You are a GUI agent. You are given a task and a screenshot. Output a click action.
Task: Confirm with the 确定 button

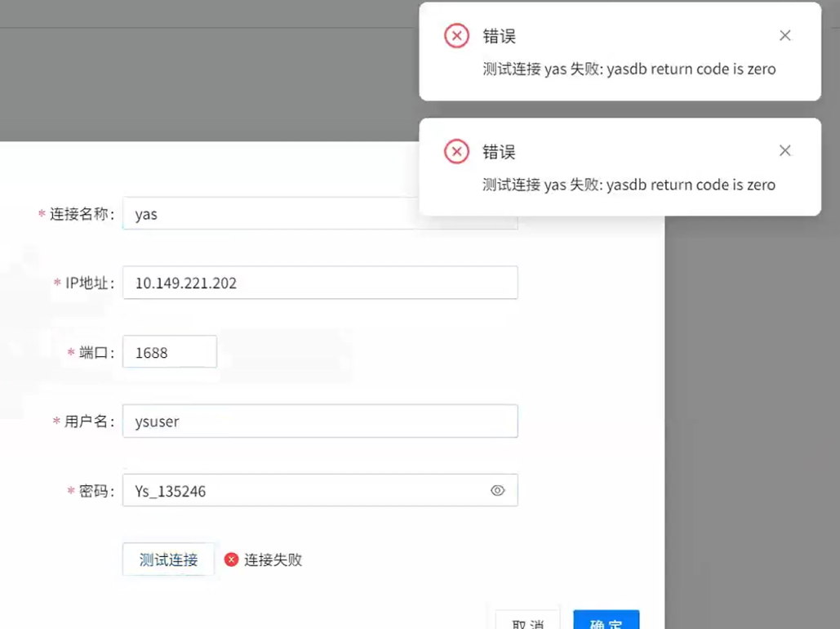(607, 621)
